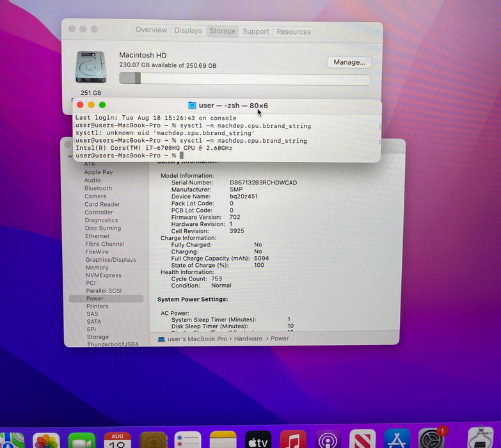Open FaceTime in the Dock
This screenshot has width=501, height=448.
pyautogui.click(x=82, y=441)
